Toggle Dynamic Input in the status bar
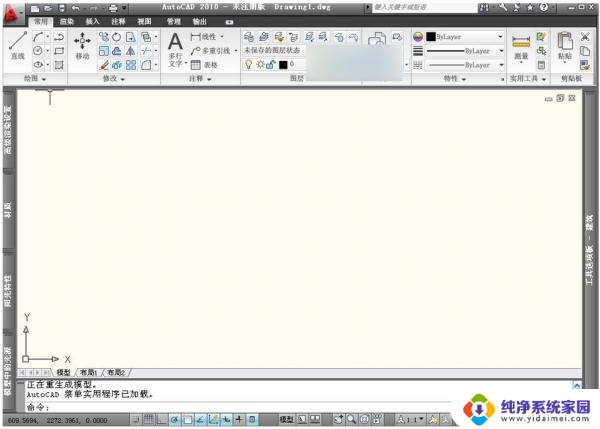 tap(227, 419)
